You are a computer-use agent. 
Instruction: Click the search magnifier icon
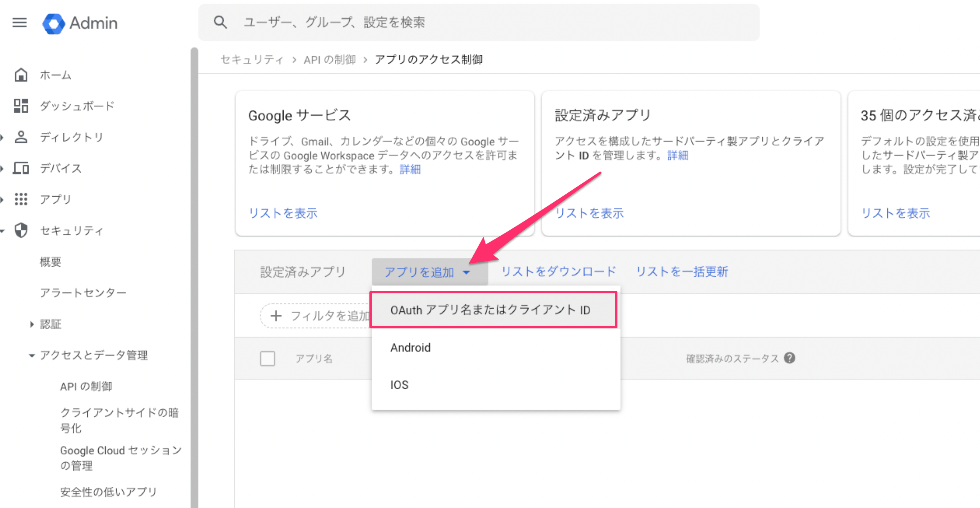pyautogui.click(x=220, y=22)
